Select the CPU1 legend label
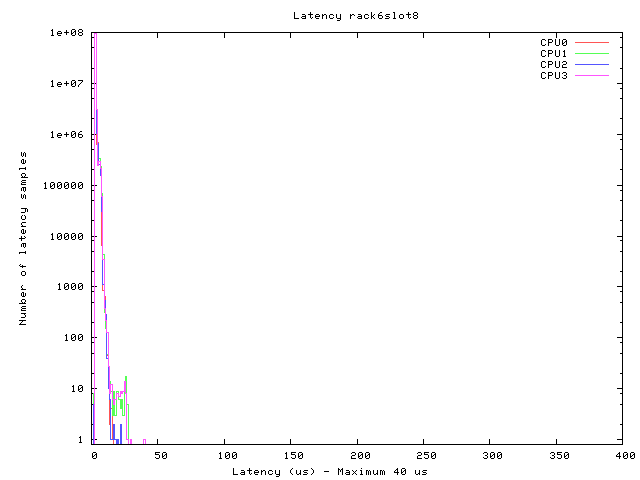The width and height of the screenshot is (640, 480). coord(553,53)
